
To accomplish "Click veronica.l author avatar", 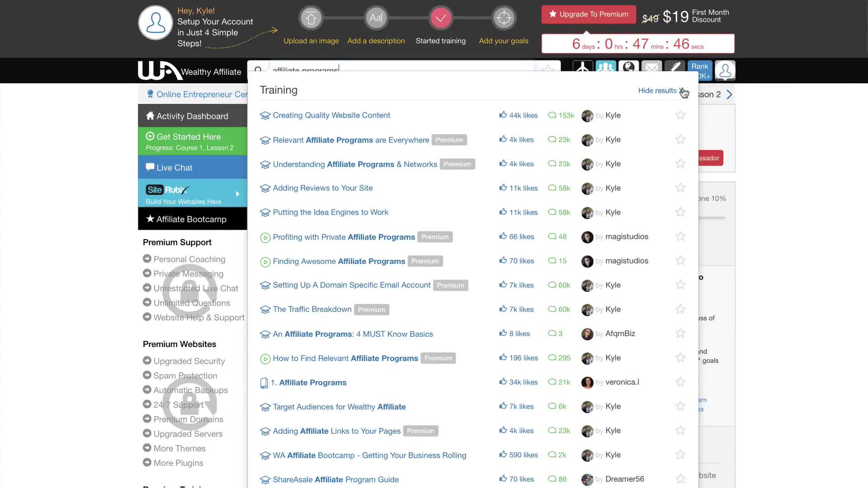I will coord(587,383).
